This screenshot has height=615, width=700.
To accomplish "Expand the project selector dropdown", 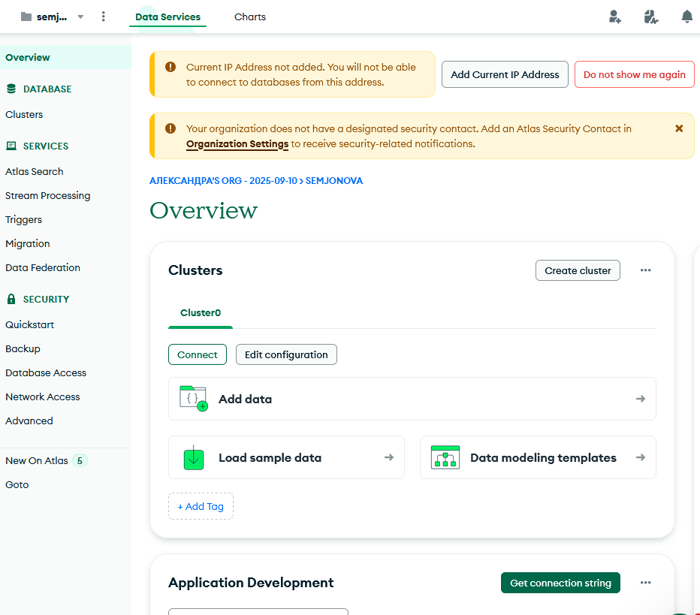I will pos(80,17).
